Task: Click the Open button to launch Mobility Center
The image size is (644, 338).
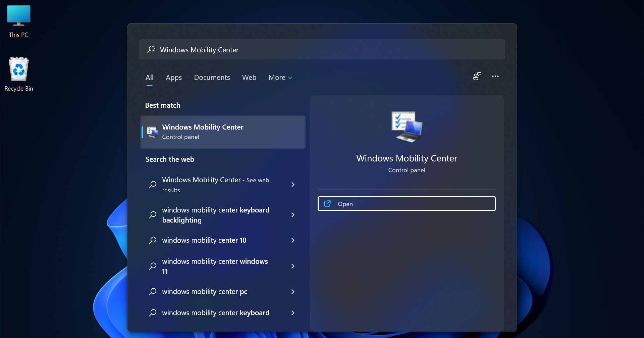Action: [406, 203]
